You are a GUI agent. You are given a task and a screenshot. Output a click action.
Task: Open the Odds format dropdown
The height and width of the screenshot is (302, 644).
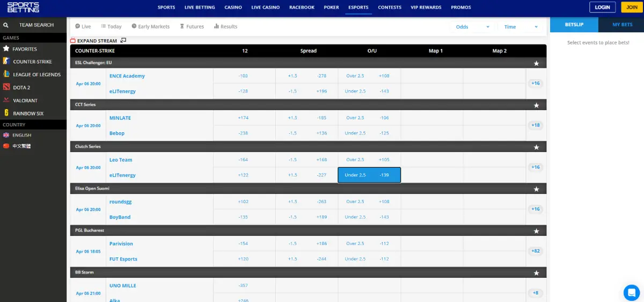[x=473, y=27]
